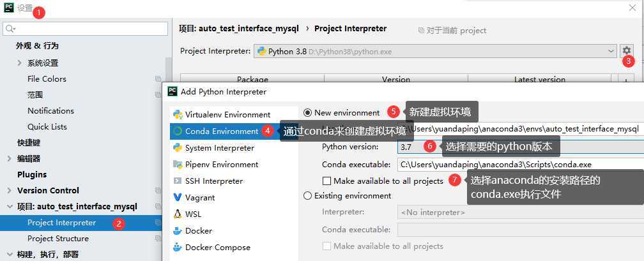Go to the Plugins settings page

click(32, 174)
